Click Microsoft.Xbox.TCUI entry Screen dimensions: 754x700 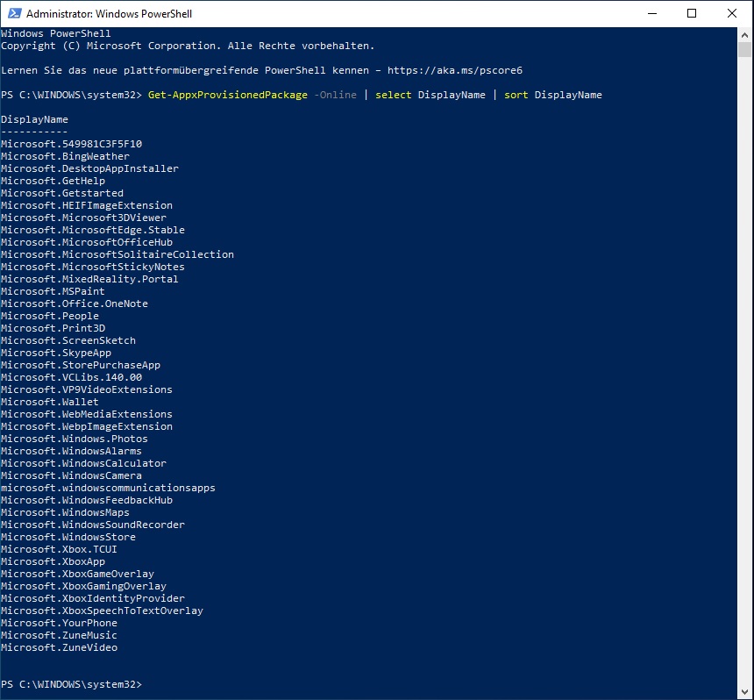(x=59, y=549)
